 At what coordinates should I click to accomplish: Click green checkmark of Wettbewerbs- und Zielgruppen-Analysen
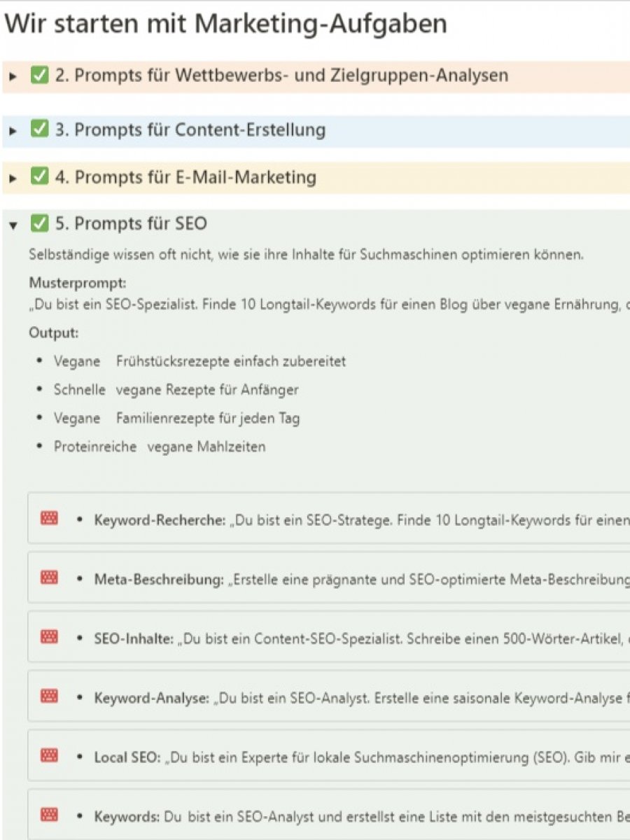click(40, 76)
